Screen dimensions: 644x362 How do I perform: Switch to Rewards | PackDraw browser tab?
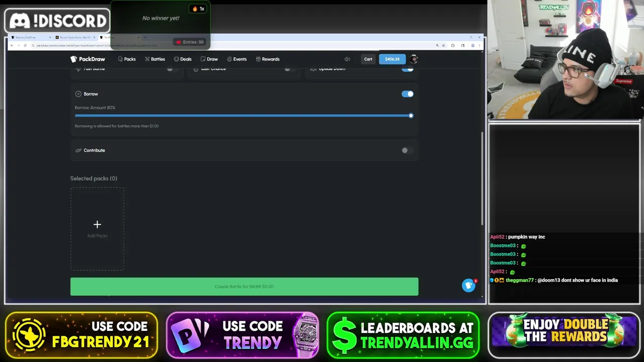(x=30, y=37)
